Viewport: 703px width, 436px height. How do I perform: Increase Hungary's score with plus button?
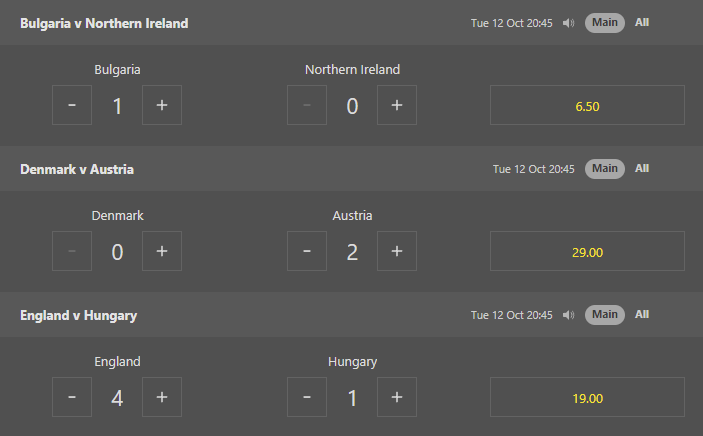pyautogui.click(x=397, y=397)
